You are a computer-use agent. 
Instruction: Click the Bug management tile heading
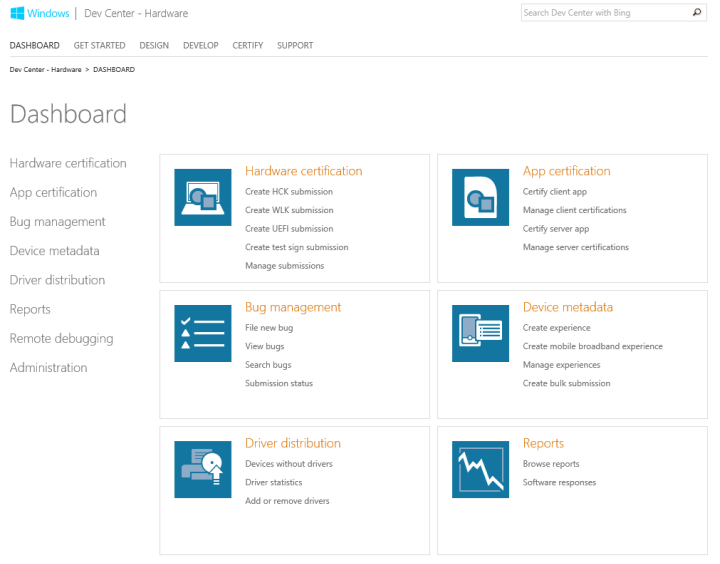pos(293,307)
